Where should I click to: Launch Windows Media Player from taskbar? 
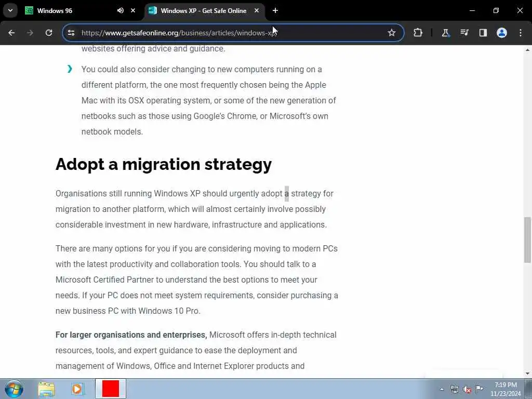pos(77,389)
